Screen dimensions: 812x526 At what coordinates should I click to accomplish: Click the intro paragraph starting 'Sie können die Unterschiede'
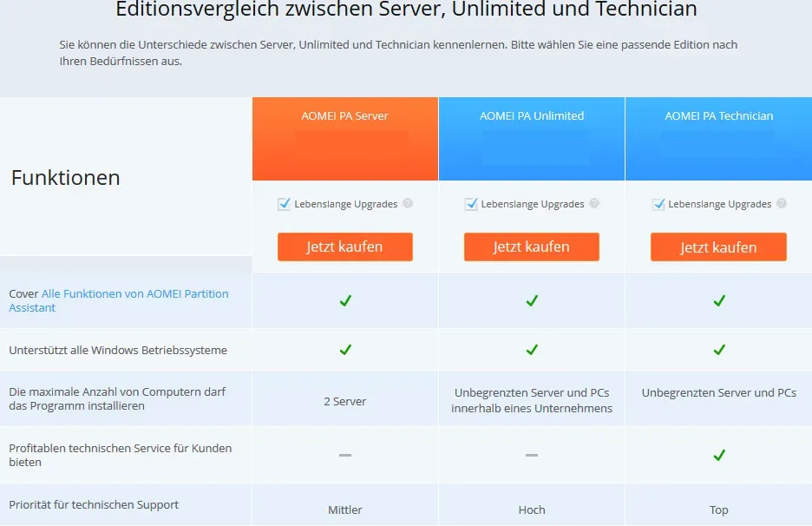[398, 53]
